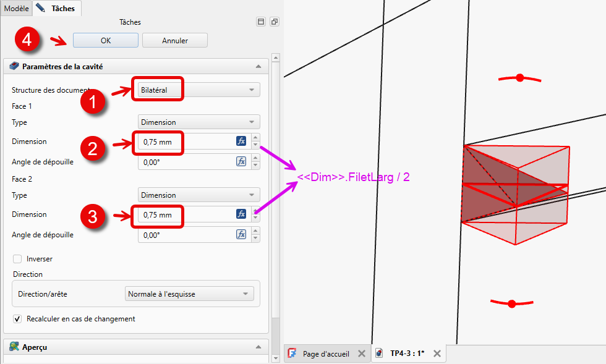Click the left panel layout icon beside Tâches header
This screenshot has width=606, height=364.
(261, 22)
